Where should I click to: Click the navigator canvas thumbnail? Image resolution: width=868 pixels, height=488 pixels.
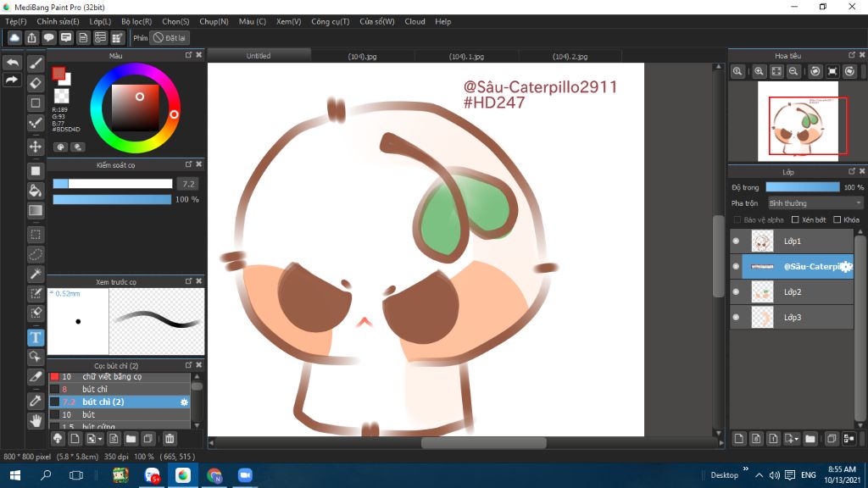pyautogui.click(x=798, y=121)
